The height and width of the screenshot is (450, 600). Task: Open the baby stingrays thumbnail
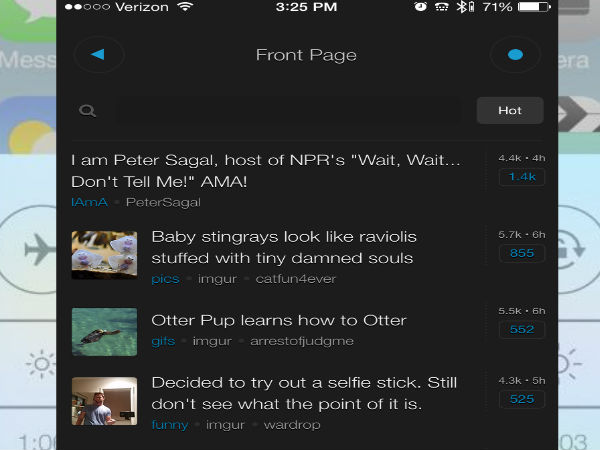click(x=104, y=254)
